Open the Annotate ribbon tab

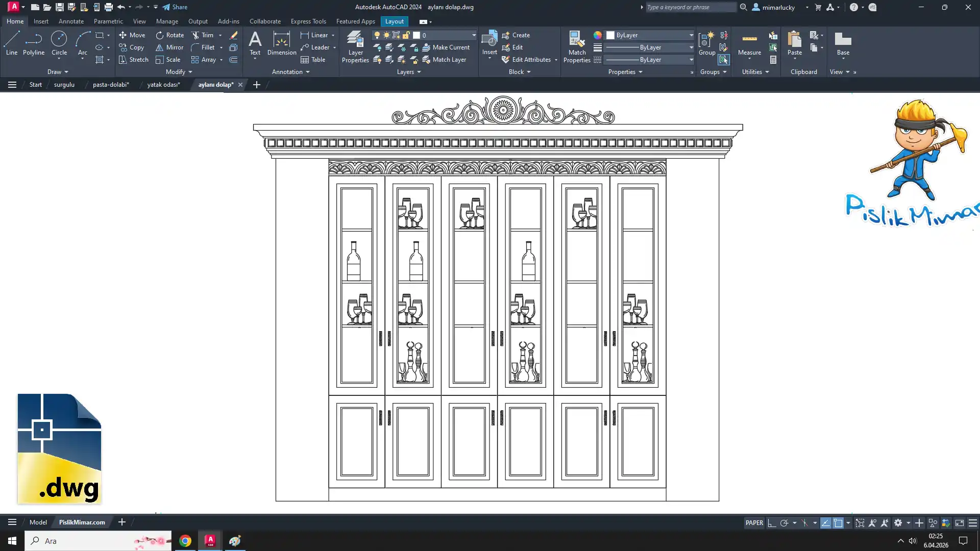71,21
